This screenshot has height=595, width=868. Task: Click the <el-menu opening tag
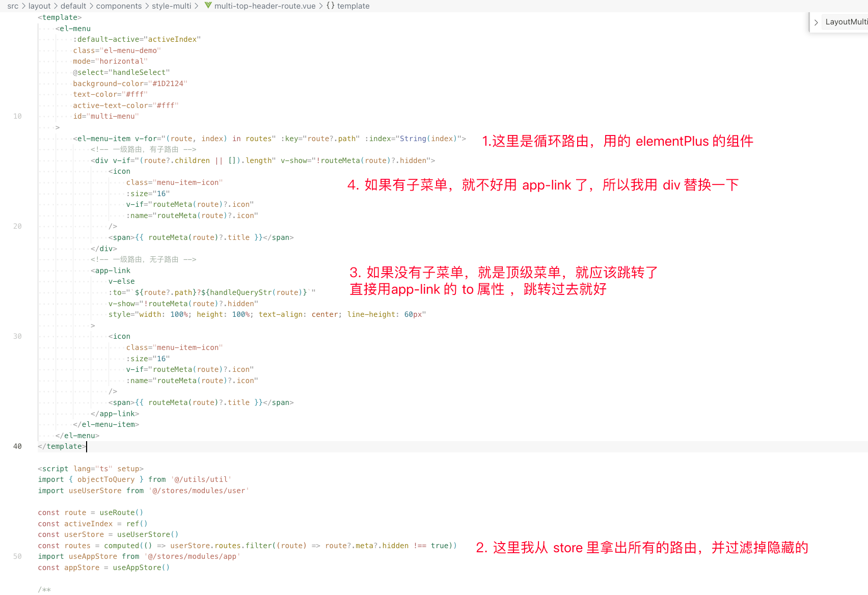point(73,29)
